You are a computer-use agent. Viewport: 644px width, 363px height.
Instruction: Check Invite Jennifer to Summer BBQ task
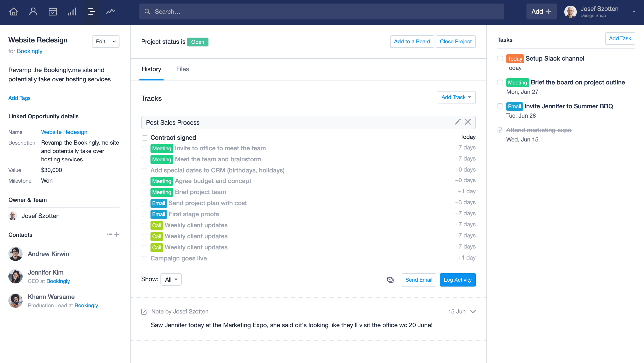coord(500,106)
